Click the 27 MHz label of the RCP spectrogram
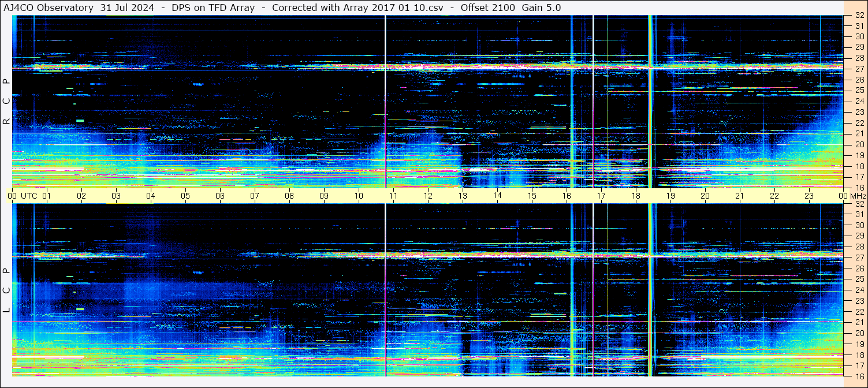 [x=859, y=69]
